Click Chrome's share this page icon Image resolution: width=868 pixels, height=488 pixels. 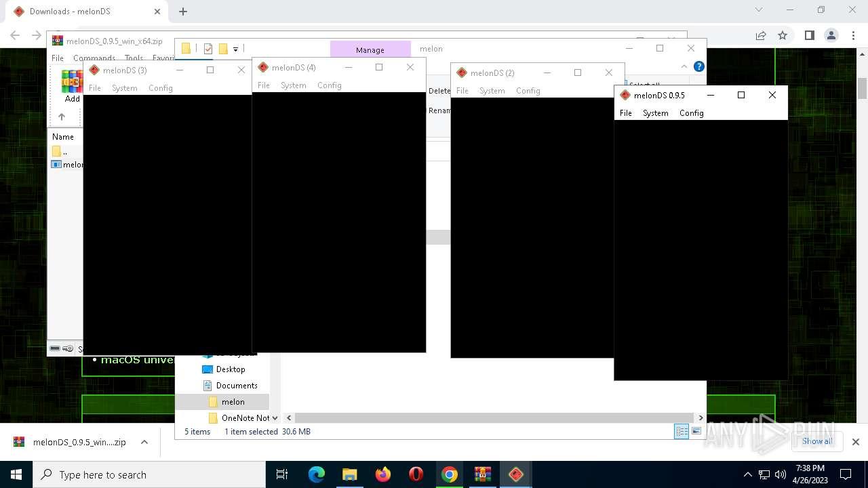761,35
